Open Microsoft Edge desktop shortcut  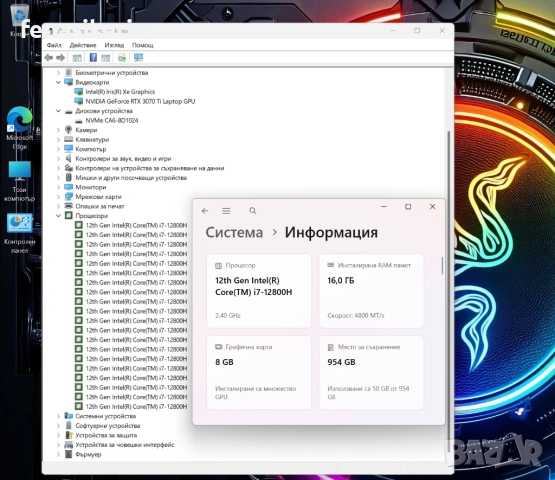tap(20, 128)
